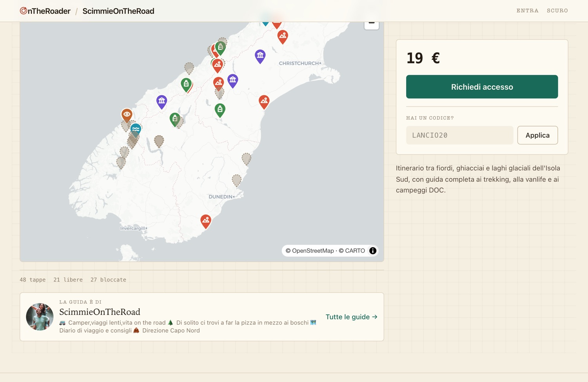Focus the discount code input field
588x382 pixels.
pos(459,135)
